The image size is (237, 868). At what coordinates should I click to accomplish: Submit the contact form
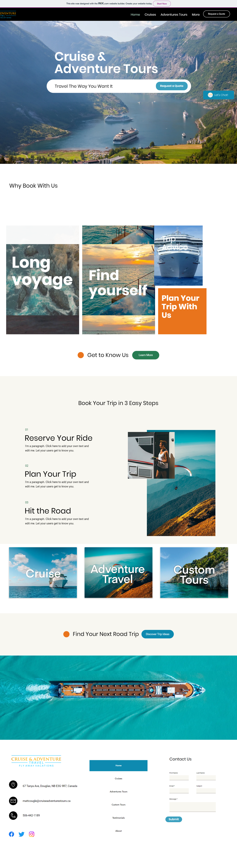(173, 819)
